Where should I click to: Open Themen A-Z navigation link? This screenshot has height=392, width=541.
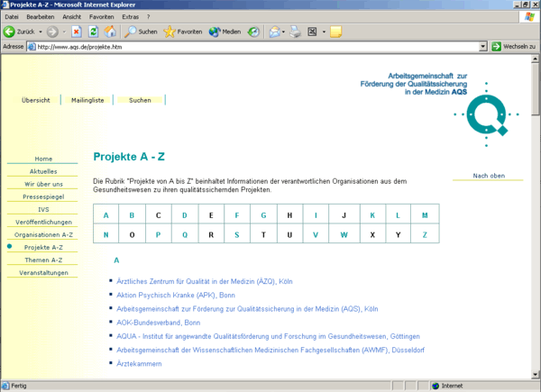click(43, 260)
